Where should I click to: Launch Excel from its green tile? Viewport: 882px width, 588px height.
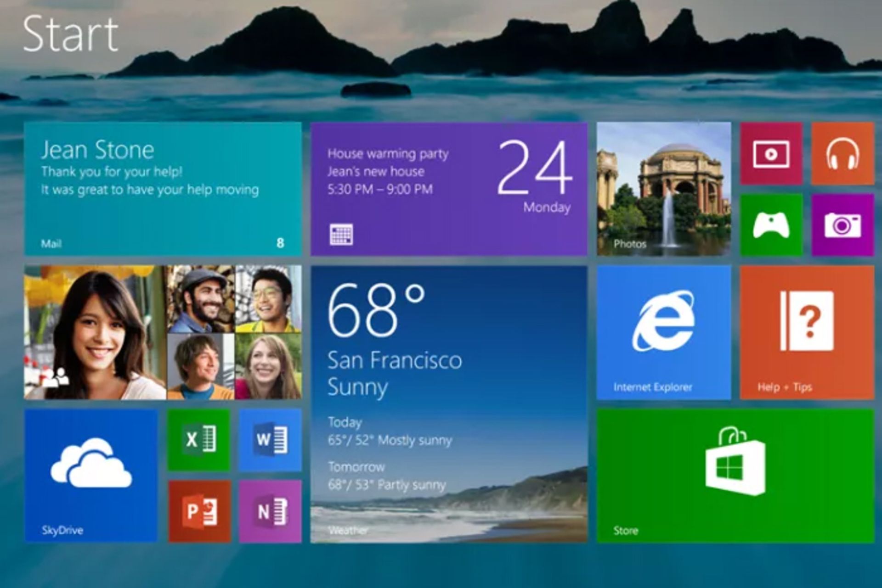(199, 440)
